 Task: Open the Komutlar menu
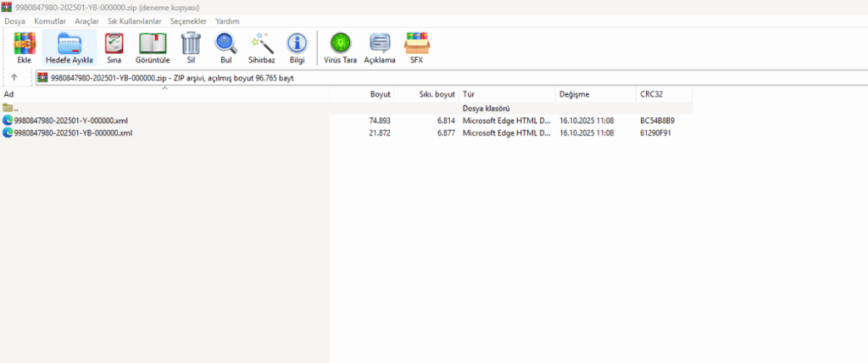click(x=50, y=21)
